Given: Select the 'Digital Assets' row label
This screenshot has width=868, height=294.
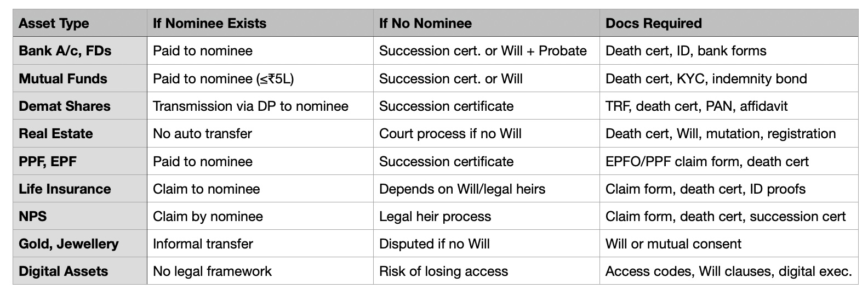Looking at the screenshot, I should [x=80, y=271].
